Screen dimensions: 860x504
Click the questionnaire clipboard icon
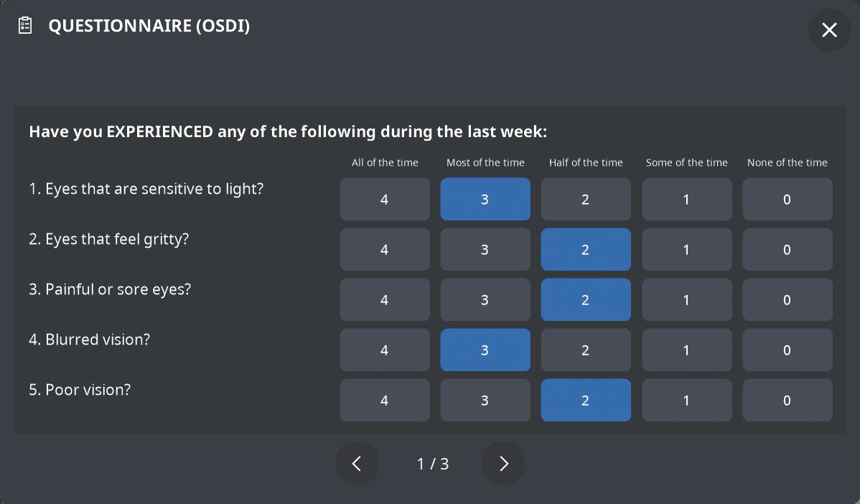pos(25,26)
